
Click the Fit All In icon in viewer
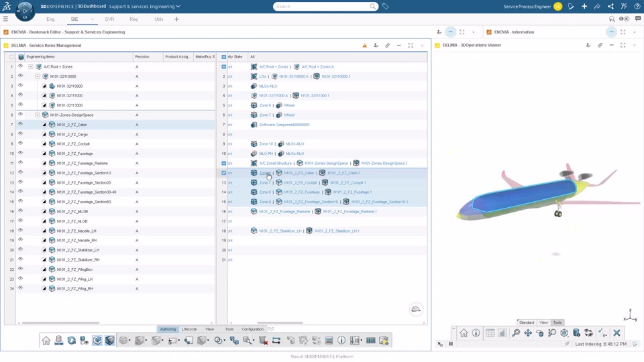coord(516,333)
